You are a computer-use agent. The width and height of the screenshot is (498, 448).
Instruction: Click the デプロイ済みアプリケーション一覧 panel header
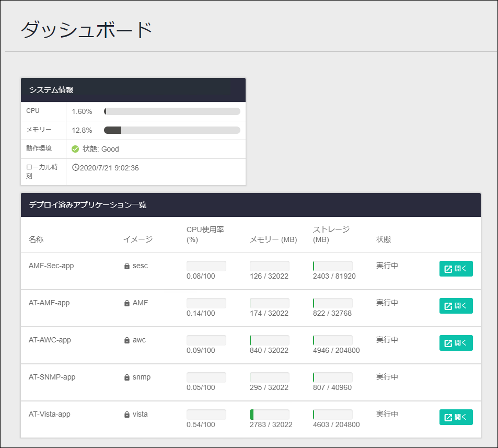tap(251, 205)
